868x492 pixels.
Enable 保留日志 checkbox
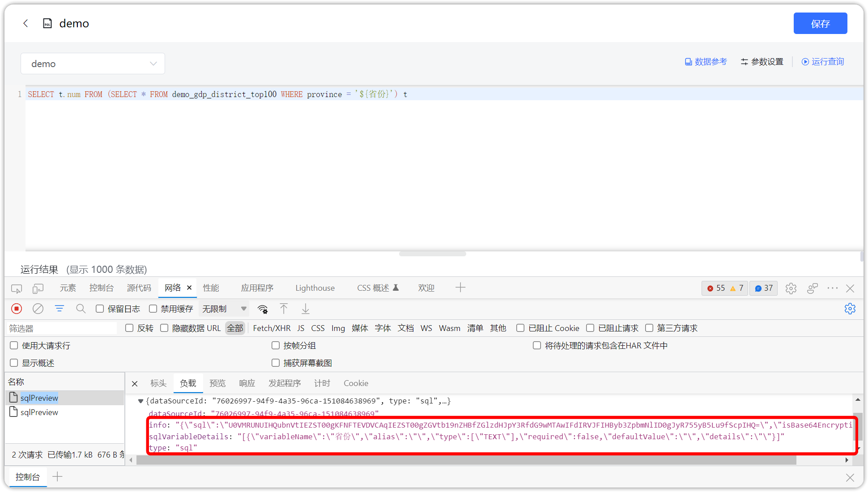click(100, 309)
